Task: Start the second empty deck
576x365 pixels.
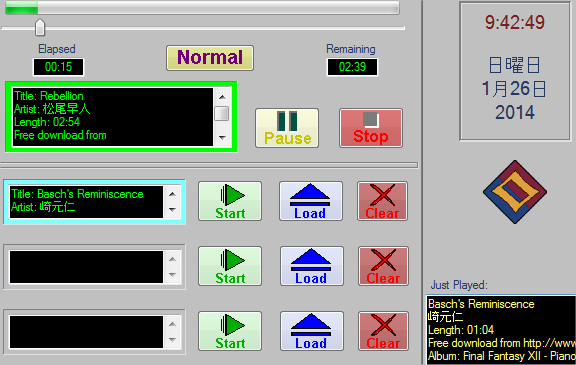Action: pos(230,266)
